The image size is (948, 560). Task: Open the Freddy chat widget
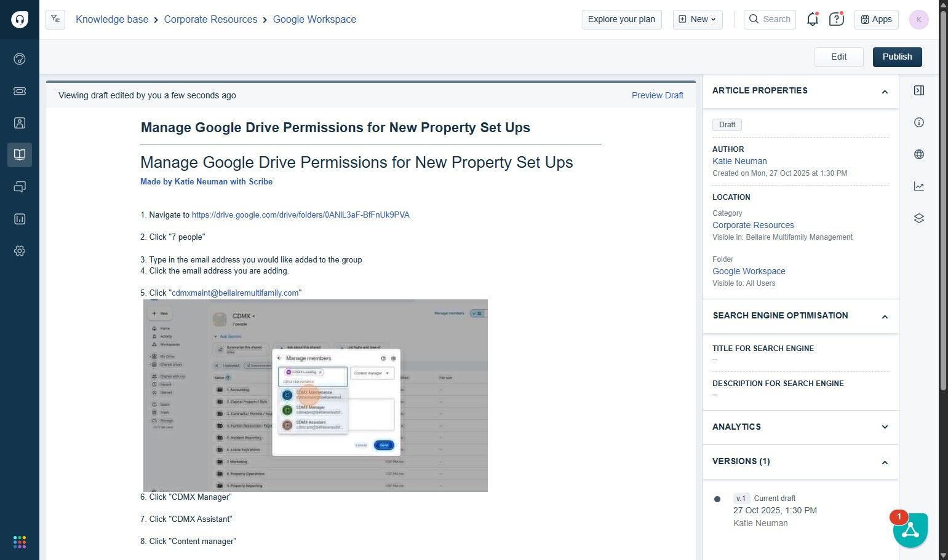click(x=910, y=530)
